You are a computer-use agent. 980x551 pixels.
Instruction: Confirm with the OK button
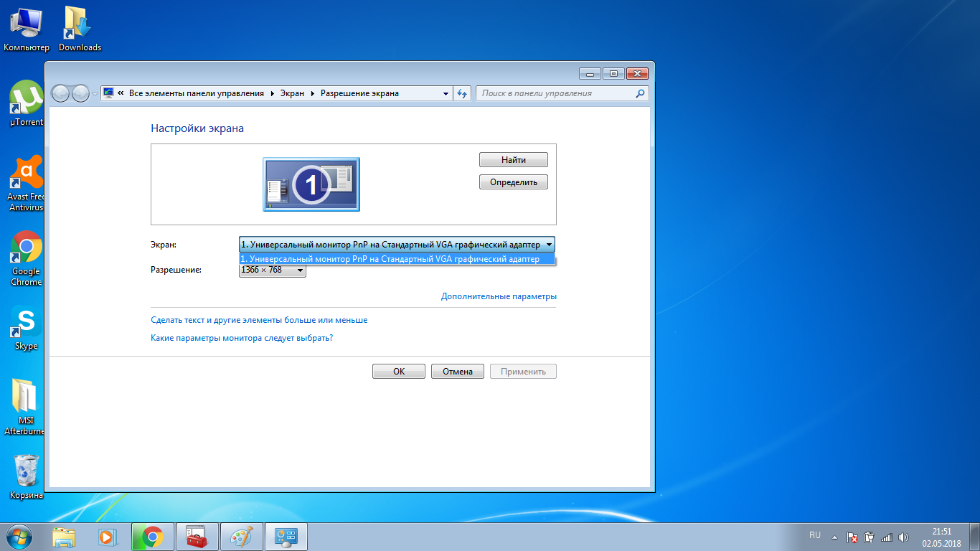(x=399, y=372)
